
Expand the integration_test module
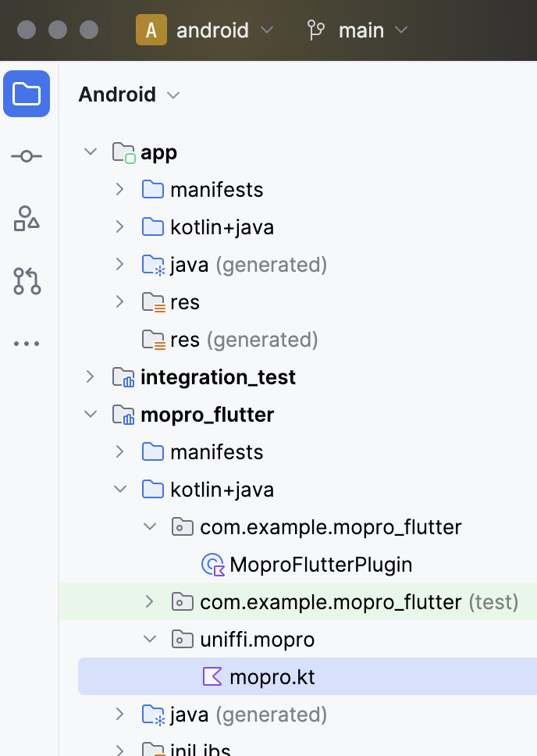tap(90, 376)
